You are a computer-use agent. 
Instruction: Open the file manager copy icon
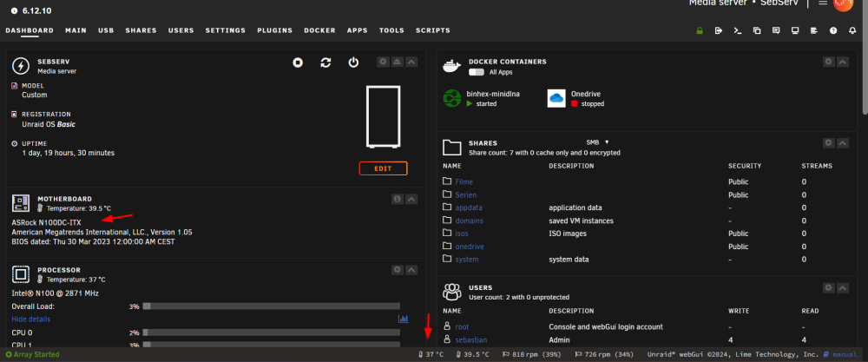(757, 30)
